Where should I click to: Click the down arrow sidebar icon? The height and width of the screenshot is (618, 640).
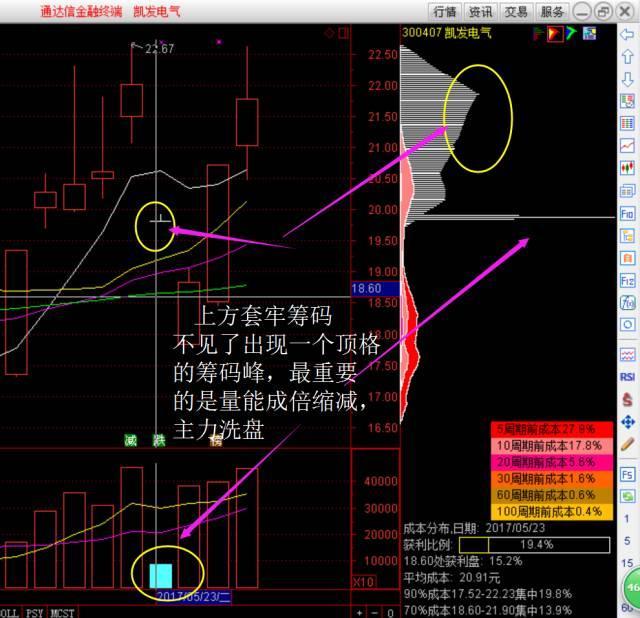628,79
